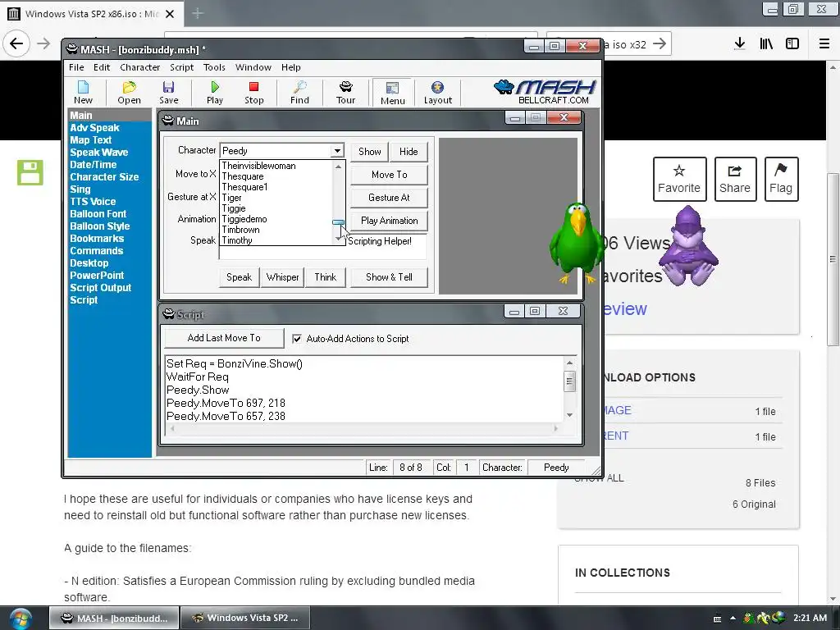Click the search go arrow in browser

click(660, 43)
